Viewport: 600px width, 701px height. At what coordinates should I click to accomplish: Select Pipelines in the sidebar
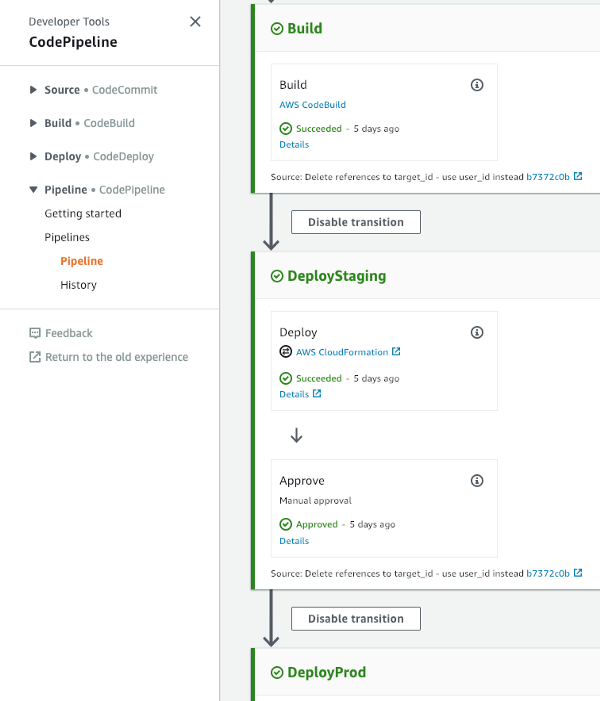click(x=67, y=237)
